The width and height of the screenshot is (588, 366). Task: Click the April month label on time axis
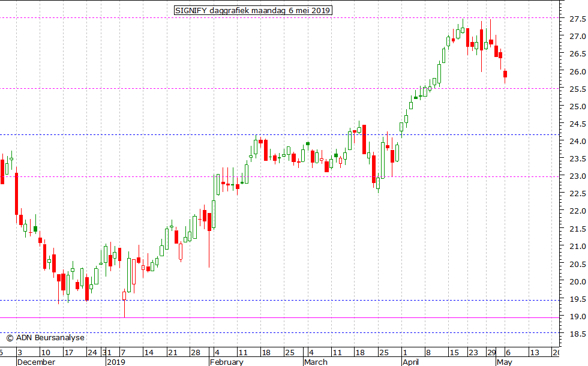(410, 362)
